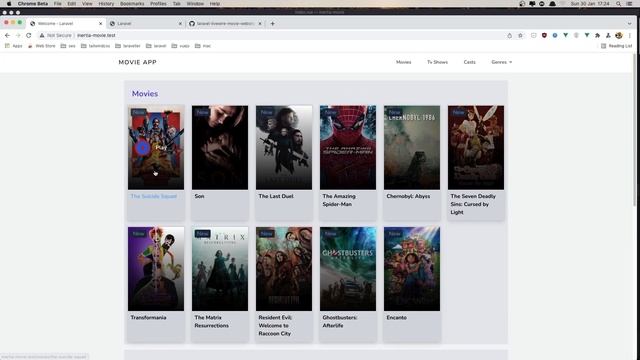The width and height of the screenshot is (640, 360).
Task: Open the Extensions puzzle piece icon
Action: 598,36
